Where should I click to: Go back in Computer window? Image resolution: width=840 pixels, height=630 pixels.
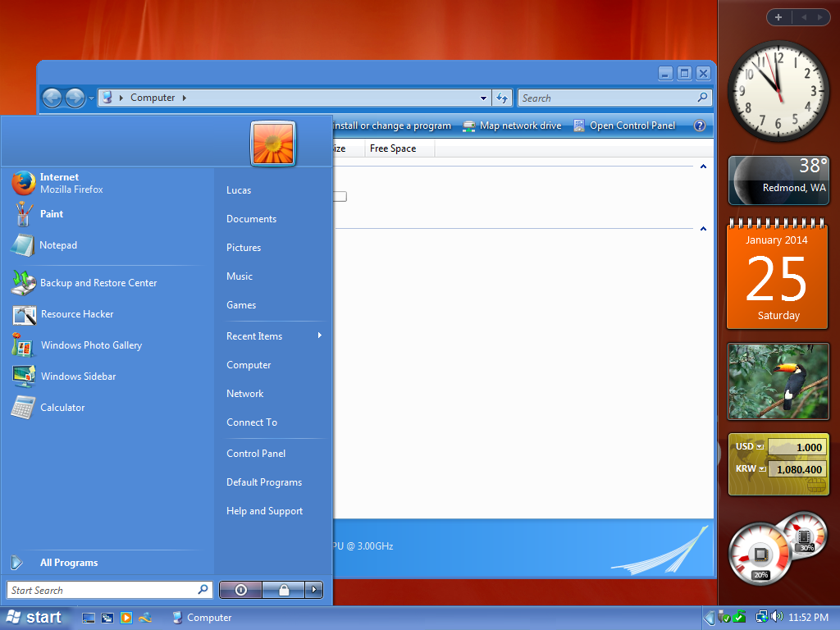coord(52,98)
